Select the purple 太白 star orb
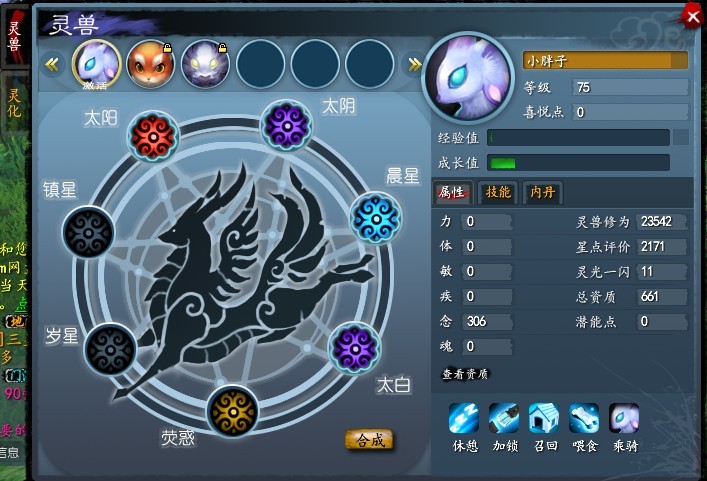 tap(355, 348)
